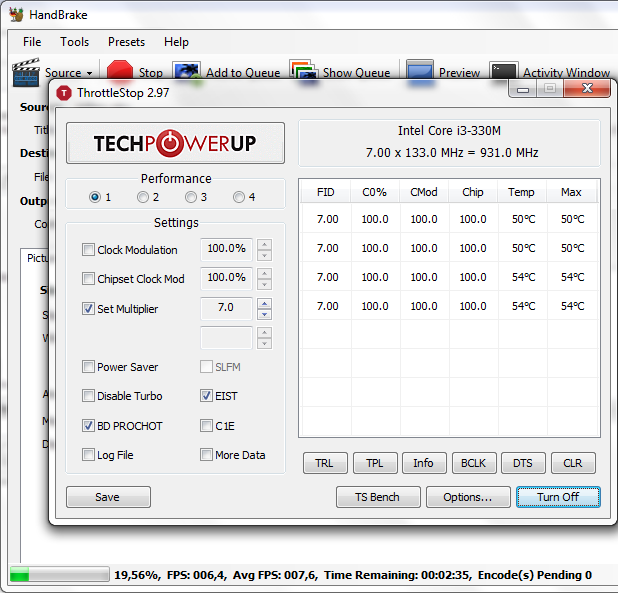
Task: Uncheck the Set Multiplier checkbox
Action: pos(88,309)
